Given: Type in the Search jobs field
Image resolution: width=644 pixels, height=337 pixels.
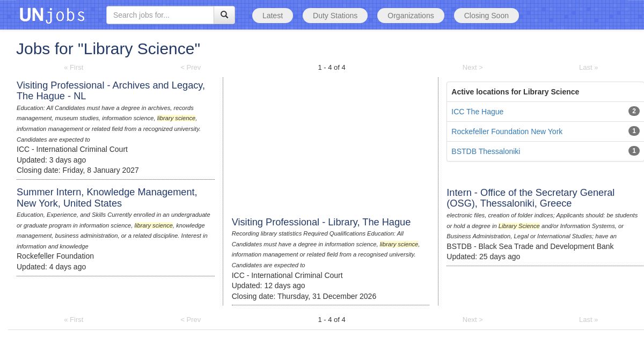Looking at the screenshot, I should 160,15.
